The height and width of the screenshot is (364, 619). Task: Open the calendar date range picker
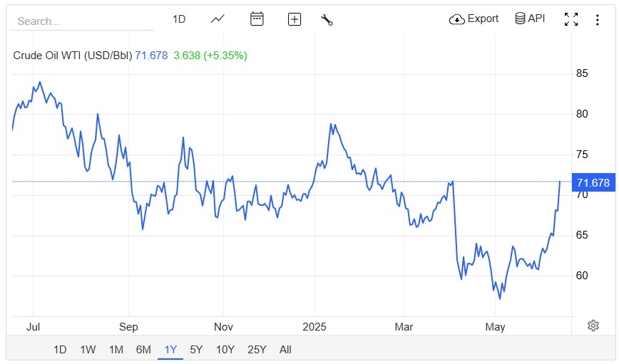point(257,19)
